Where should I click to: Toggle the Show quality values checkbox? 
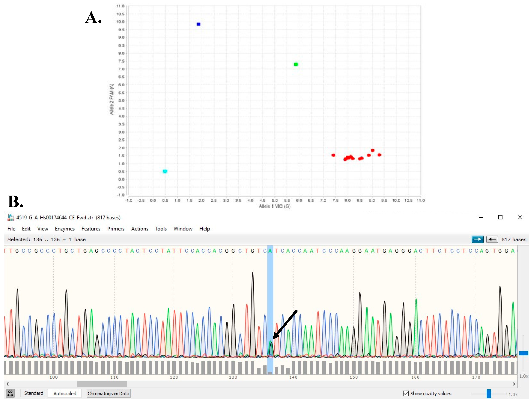406,393
